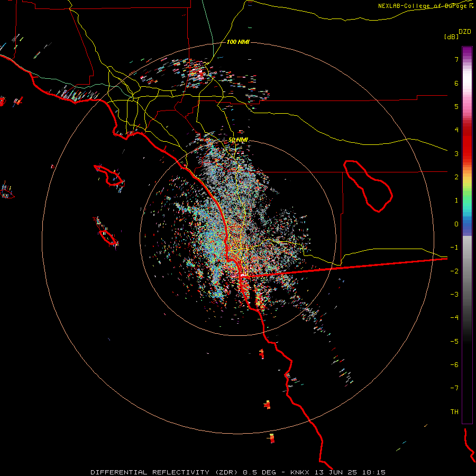Click the blue 0 dB segment of the color bar
The image size is (476, 476).
point(467,225)
